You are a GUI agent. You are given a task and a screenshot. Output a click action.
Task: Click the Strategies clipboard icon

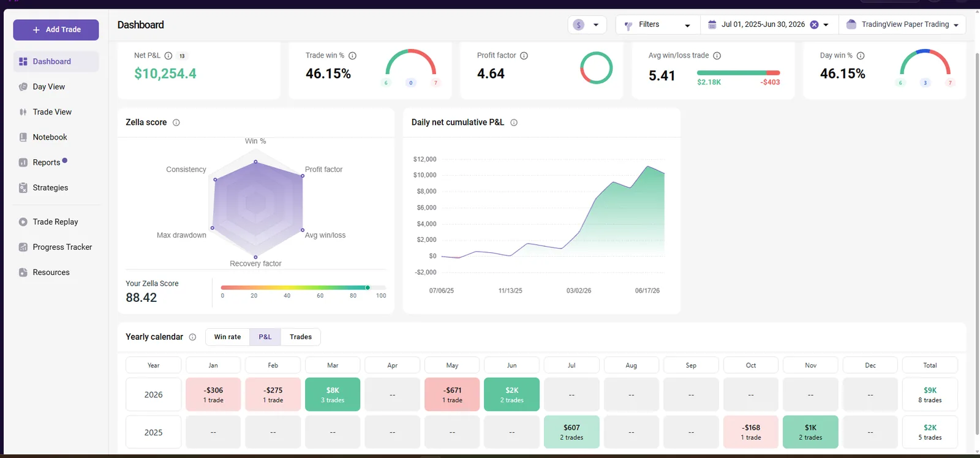pos(23,188)
